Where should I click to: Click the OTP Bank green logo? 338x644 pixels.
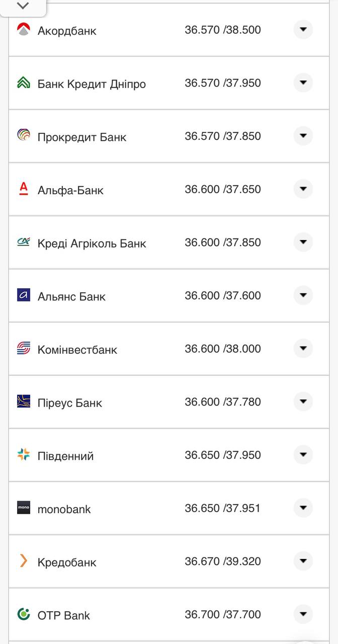[23, 614]
